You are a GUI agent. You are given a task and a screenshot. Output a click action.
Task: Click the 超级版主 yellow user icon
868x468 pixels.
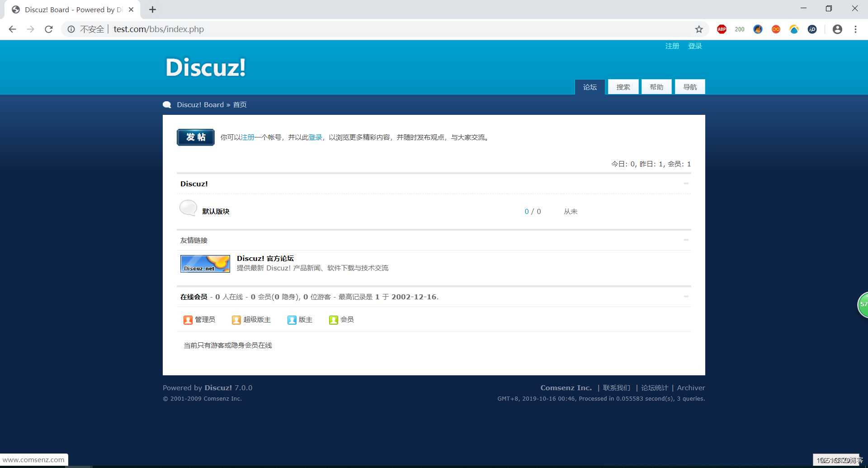(236, 320)
